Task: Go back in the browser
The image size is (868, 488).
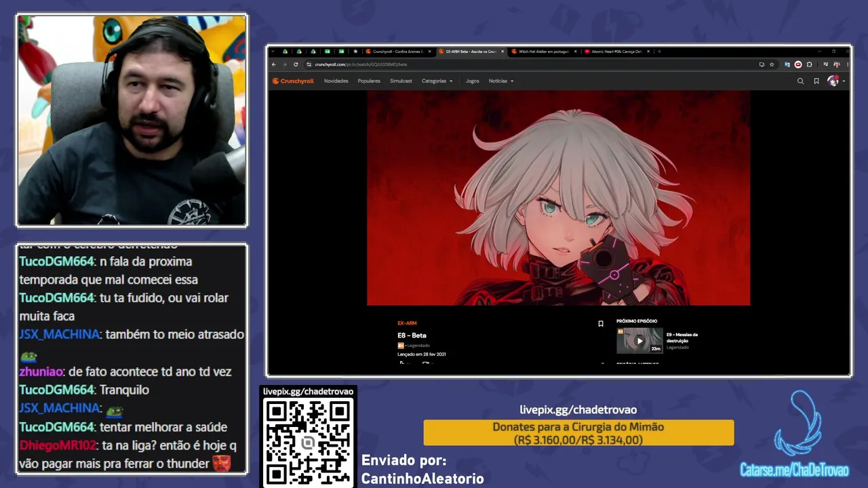Action: point(274,64)
